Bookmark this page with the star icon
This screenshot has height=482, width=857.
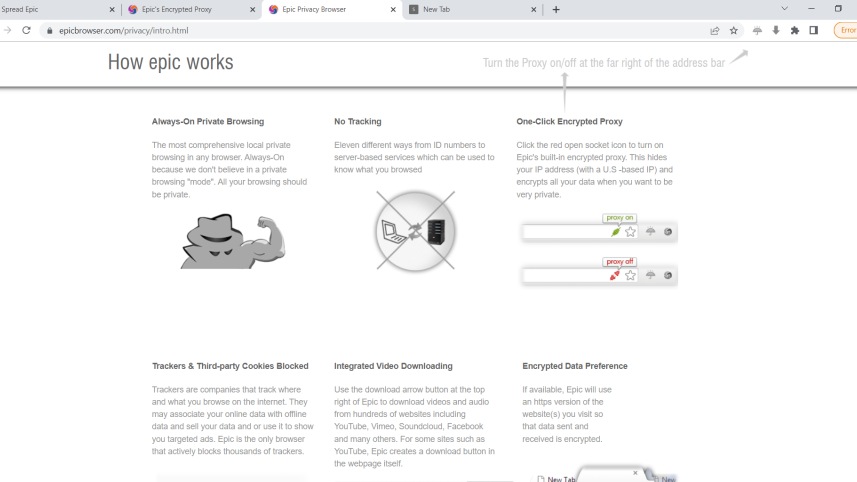coord(734,31)
